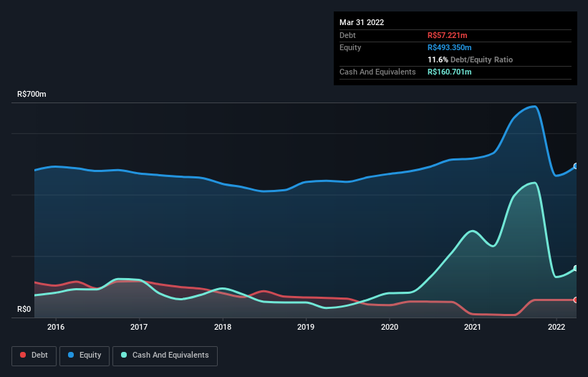The image size is (588, 377).
Task: Click the teal Cash legend dot
Action: click(124, 355)
